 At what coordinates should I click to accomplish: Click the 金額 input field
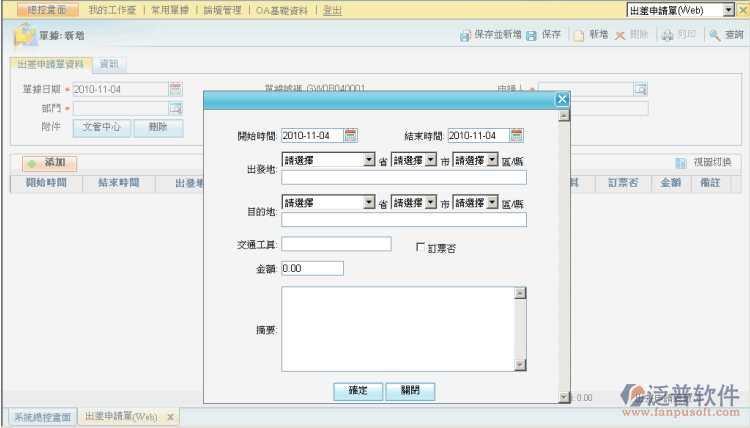coord(312,268)
